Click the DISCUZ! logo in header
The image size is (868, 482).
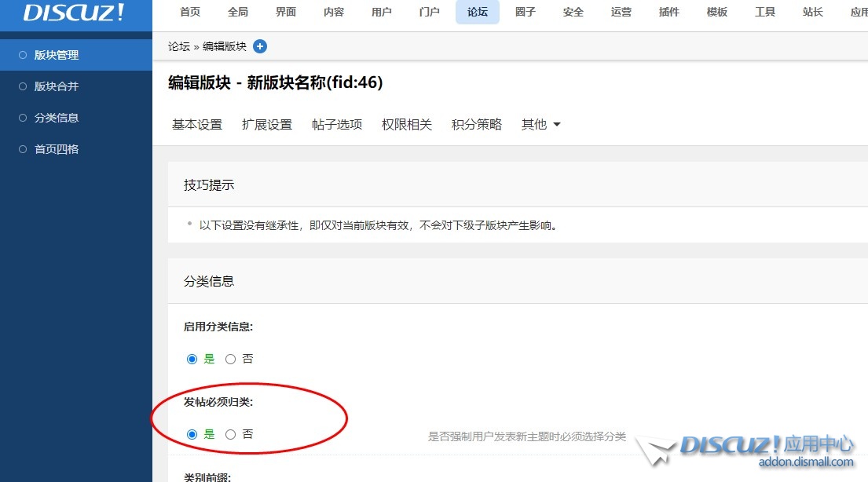click(74, 13)
